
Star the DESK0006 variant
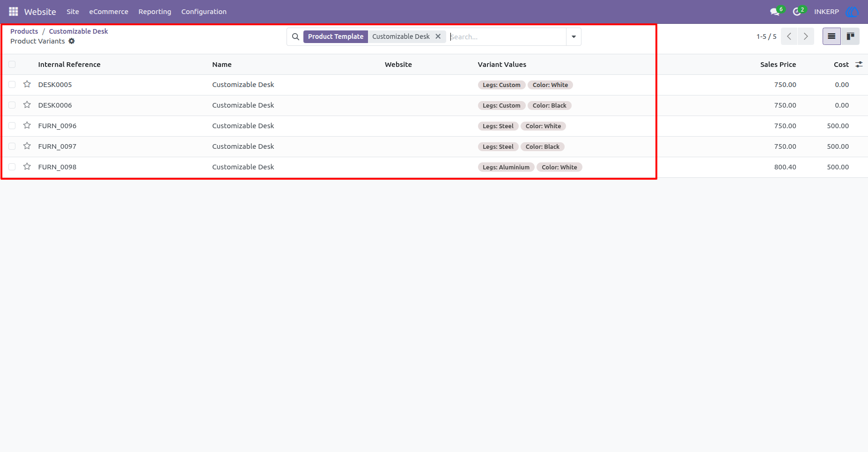(x=27, y=105)
